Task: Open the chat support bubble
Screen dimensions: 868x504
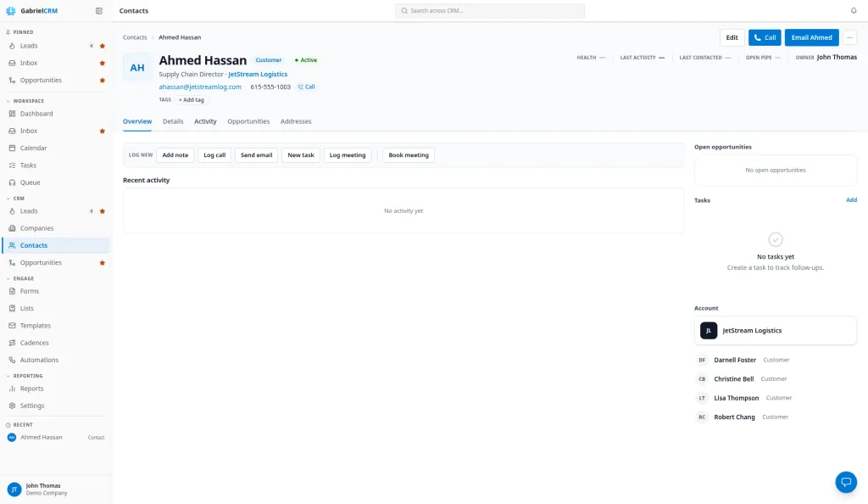Action: click(846, 482)
